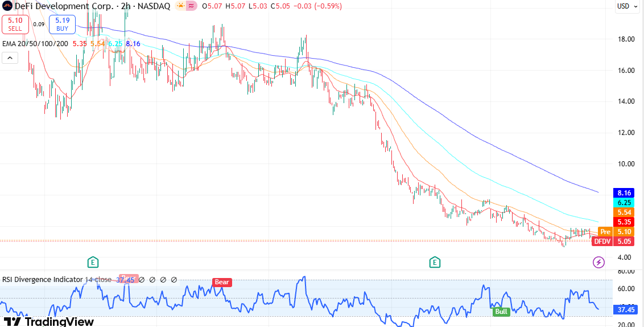
Task: Click the red EMA value 5.35 in legend
Action: tap(80, 43)
